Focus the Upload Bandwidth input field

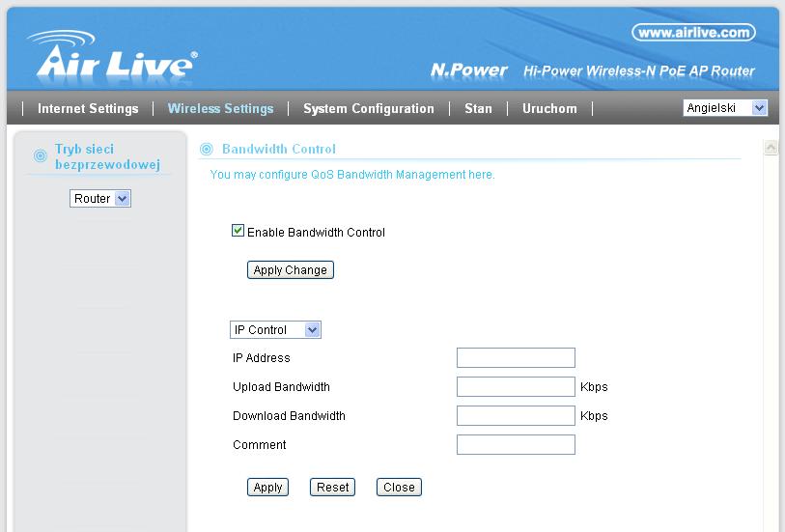(x=516, y=387)
